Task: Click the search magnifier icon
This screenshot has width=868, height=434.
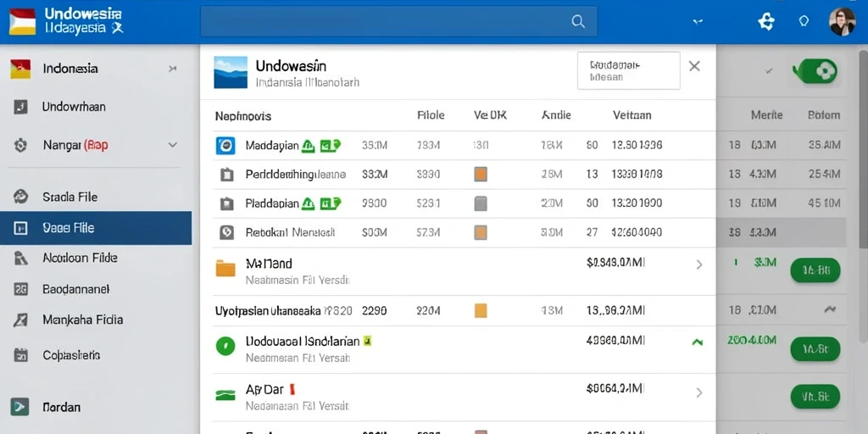Action: coord(577,21)
